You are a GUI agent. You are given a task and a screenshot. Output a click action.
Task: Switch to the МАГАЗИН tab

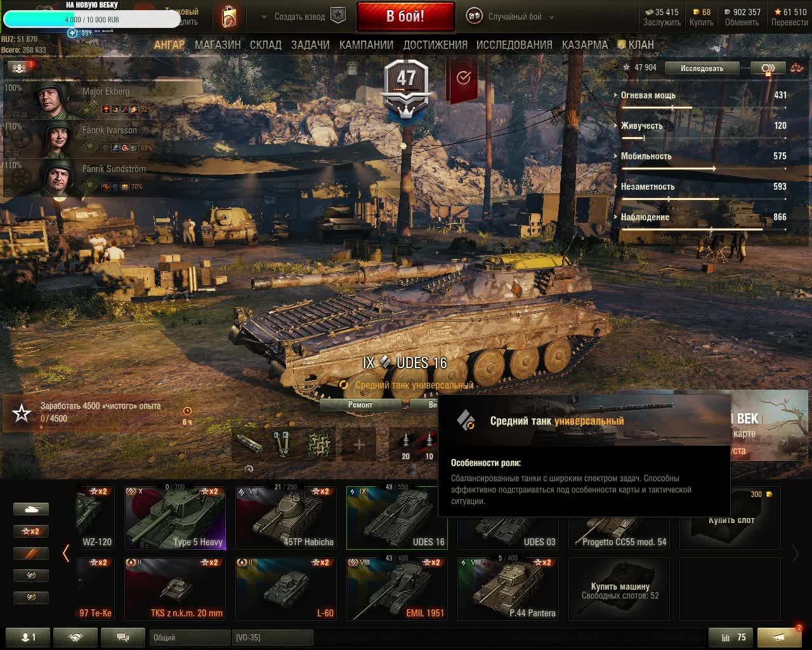pyautogui.click(x=218, y=45)
